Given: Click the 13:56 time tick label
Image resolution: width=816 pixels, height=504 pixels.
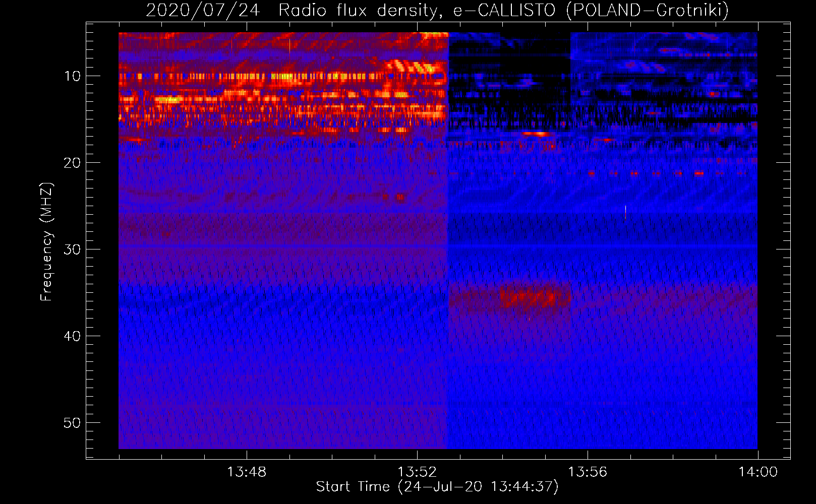Looking at the screenshot, I should pos(588,472).
